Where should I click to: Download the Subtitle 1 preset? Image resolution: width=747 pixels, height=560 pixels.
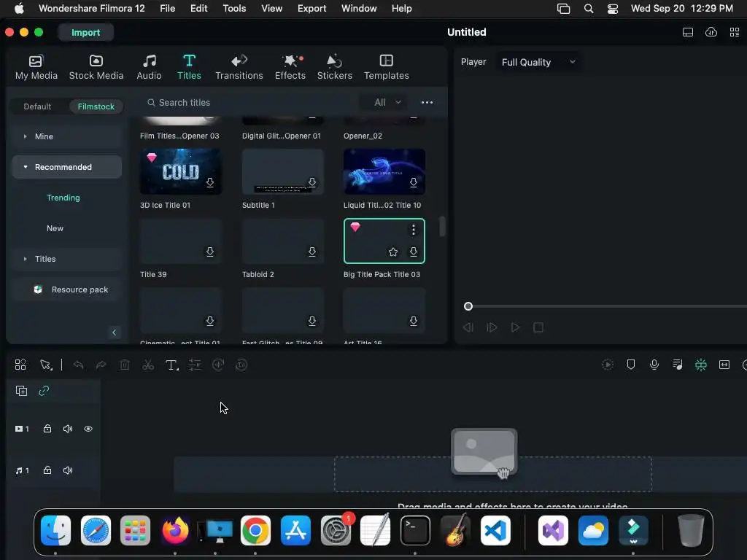pyautogui.click(x=312, y=182)
